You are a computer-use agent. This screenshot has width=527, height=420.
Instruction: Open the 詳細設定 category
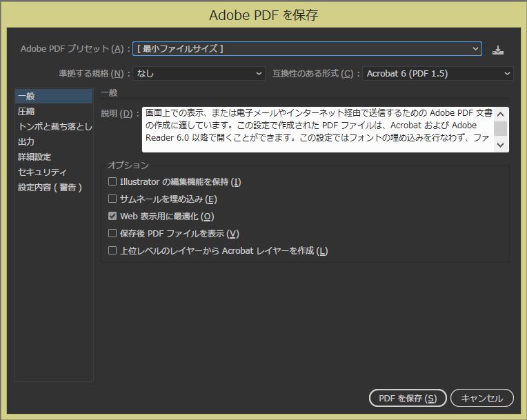point(54,157)
